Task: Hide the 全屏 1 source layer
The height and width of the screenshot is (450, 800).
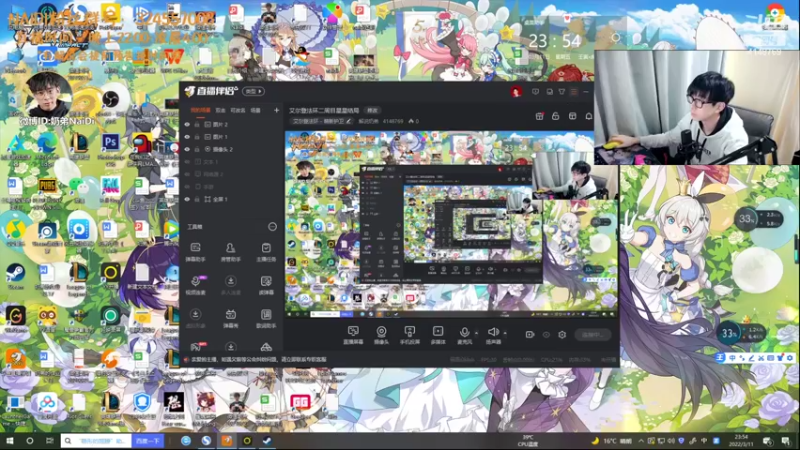Action: [x=187, y=199]
